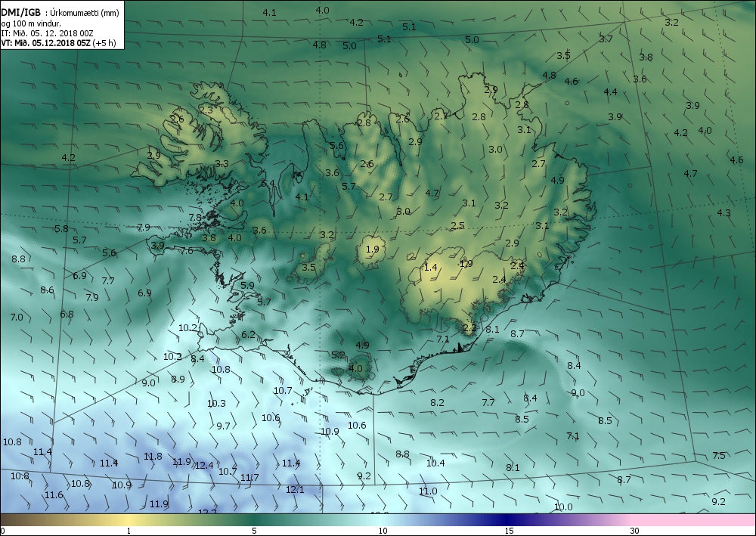
Task: Click the 1.4 value on the glacier
Action: pyautogui.click(x=431, y=268)
